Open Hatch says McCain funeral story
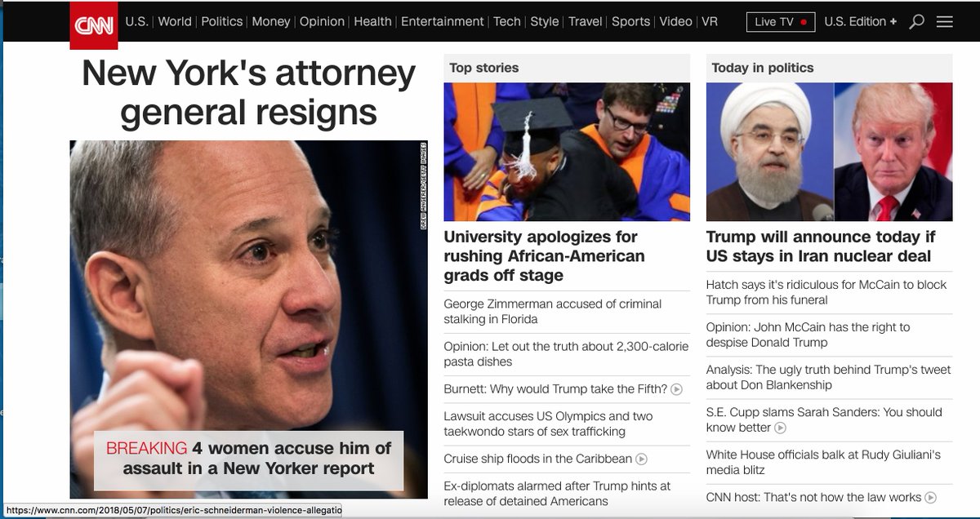 pyautogui.click(x=826, y=292)
